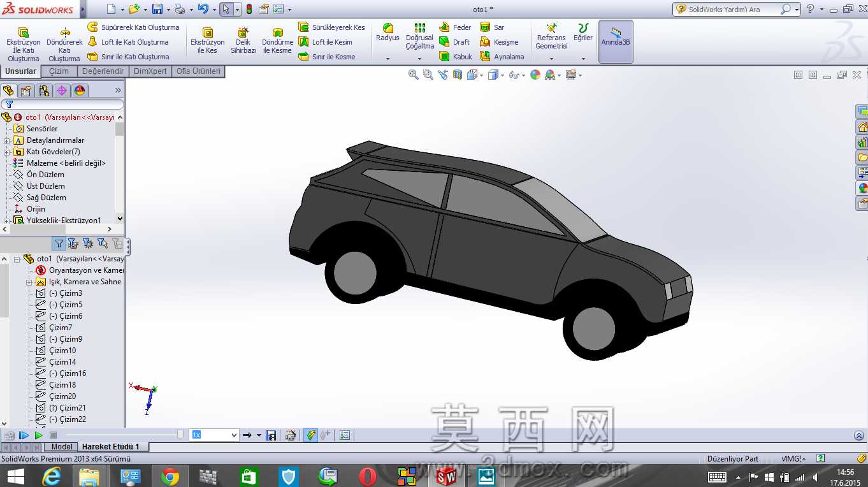Open the Referans Geometrisi tool
The width and height of the screenshot is (868, 487).
(x=551, y=36)
